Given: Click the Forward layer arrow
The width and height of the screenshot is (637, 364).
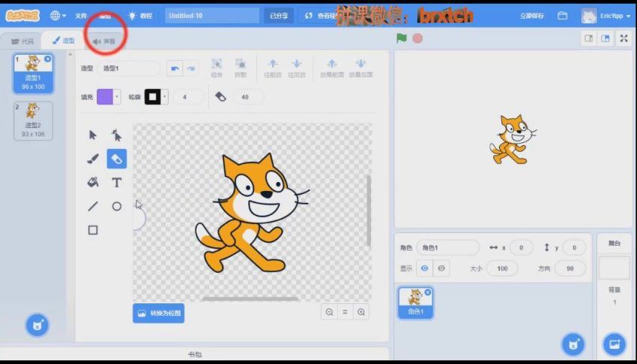Looking at the screenshot, I should [273, 67].
